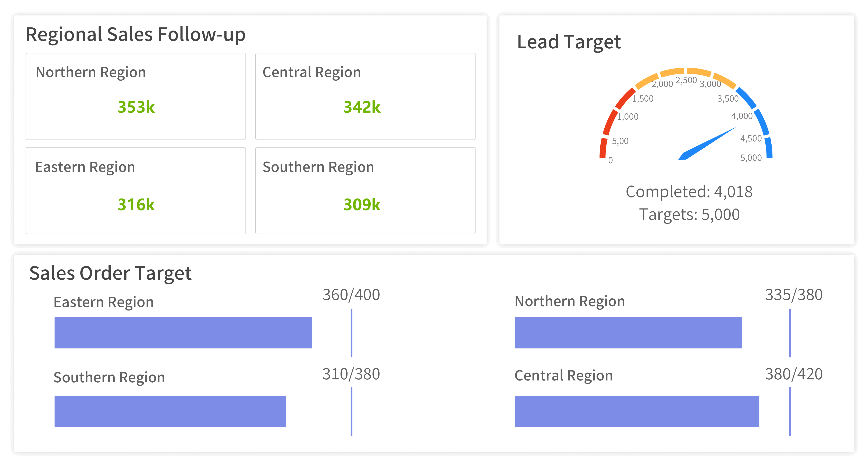Click the Targets: 5,000 text
The width and height of the screenshot is (868, 467).
689,214
